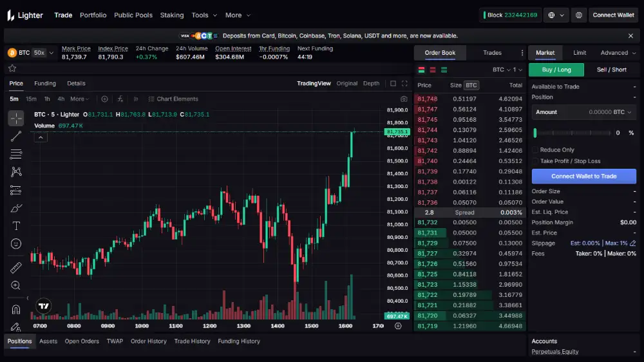
Task: Open the Chart Elements button
Action: (x=173, y=99)
